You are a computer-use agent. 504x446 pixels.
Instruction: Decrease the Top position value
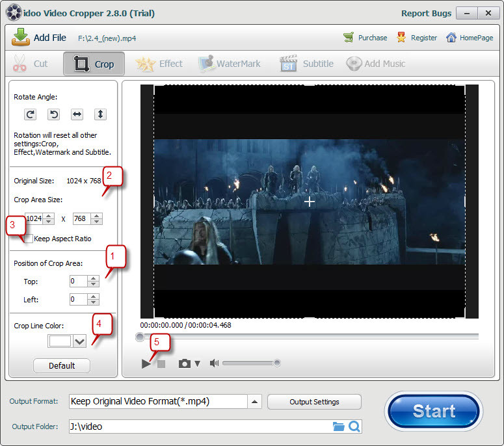click(93, 284)
